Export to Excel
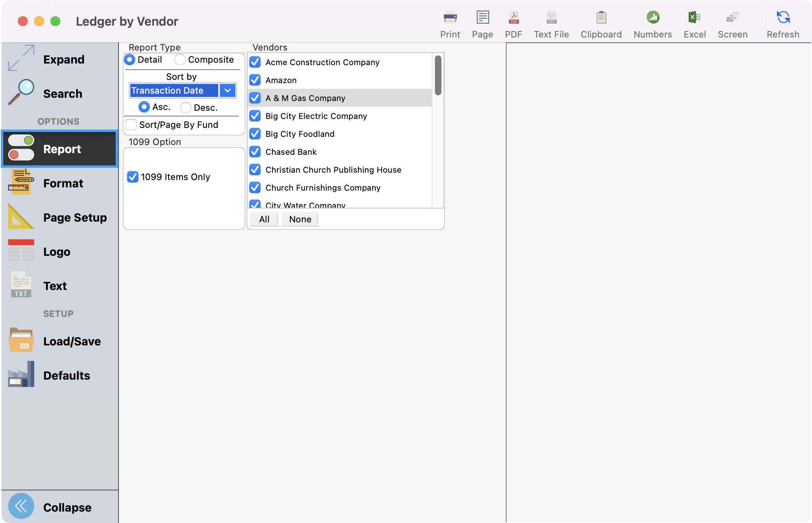This screenshot has height=523, width=812. click(694, 22)
